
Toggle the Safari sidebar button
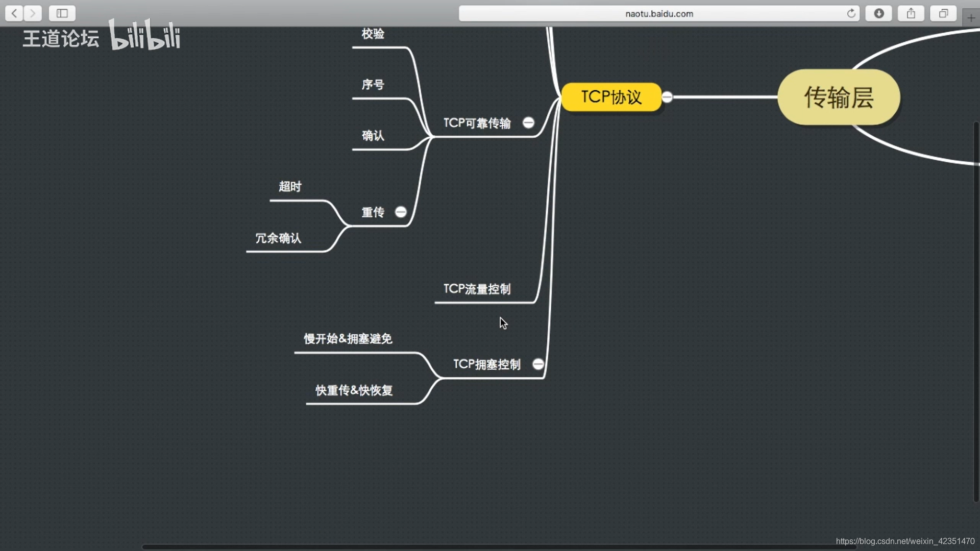pyautogui.click(x=62, y=13)
